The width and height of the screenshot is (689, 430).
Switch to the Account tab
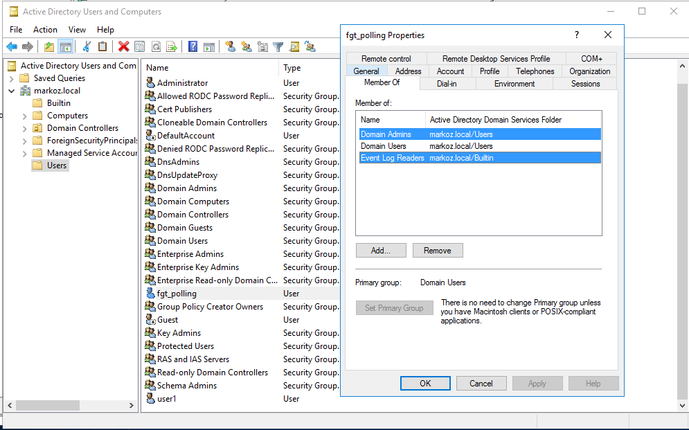(x=450, y=71)
